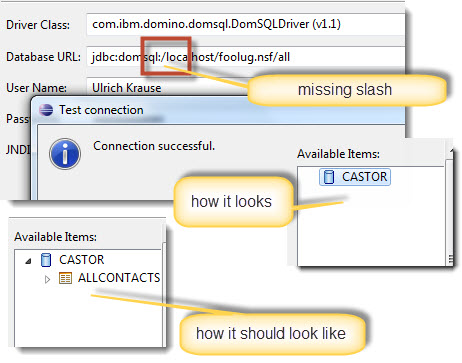
Task: Expand the ALLCONTACTS table node
Action: [47, 279]
